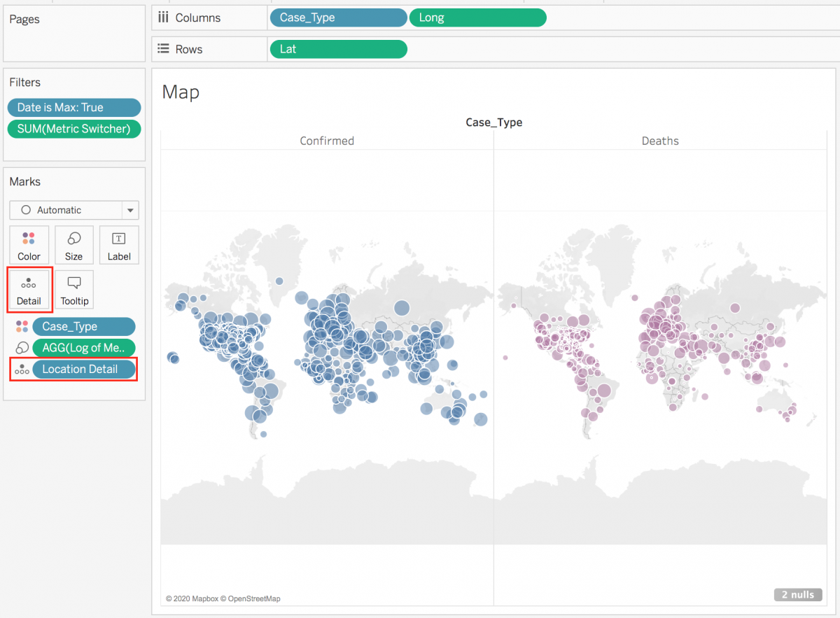
Task: Select the Location Detail pill in Marks
Action: click(84, 370)
